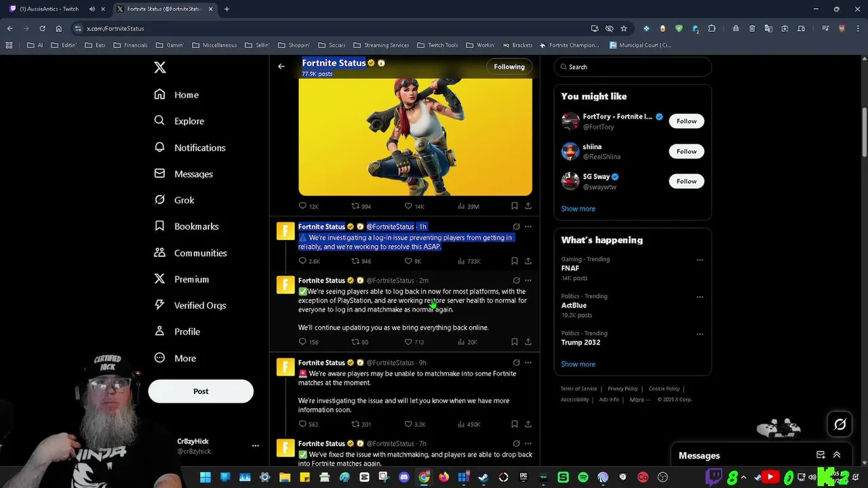Image resolution: width=868 pixels, height=488 pixels.
Task: Open more options on the unable to matchmake post
Action: tap(528, 363)
